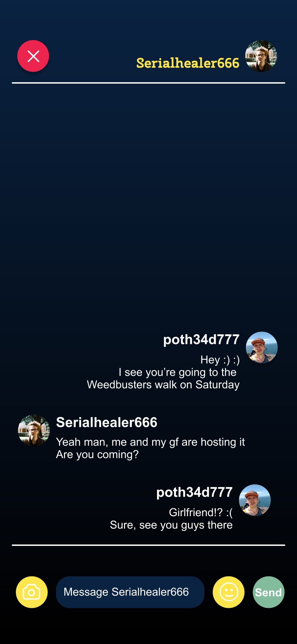Select the 'Hey :) :)' message line
Screen dimensions: 297x644
tap(220, 360)
